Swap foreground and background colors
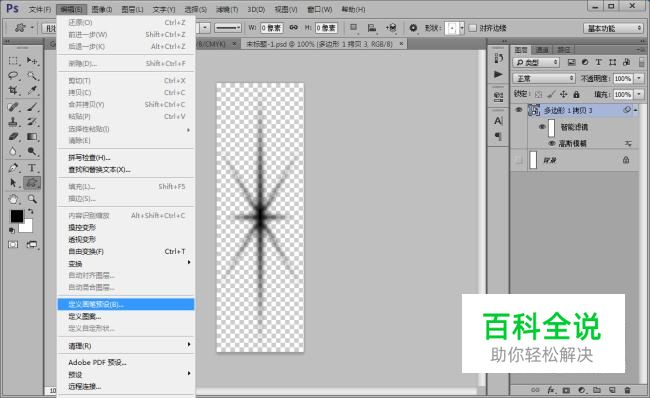The width and height of the screenshot is (650, 398). click(30, 212)
